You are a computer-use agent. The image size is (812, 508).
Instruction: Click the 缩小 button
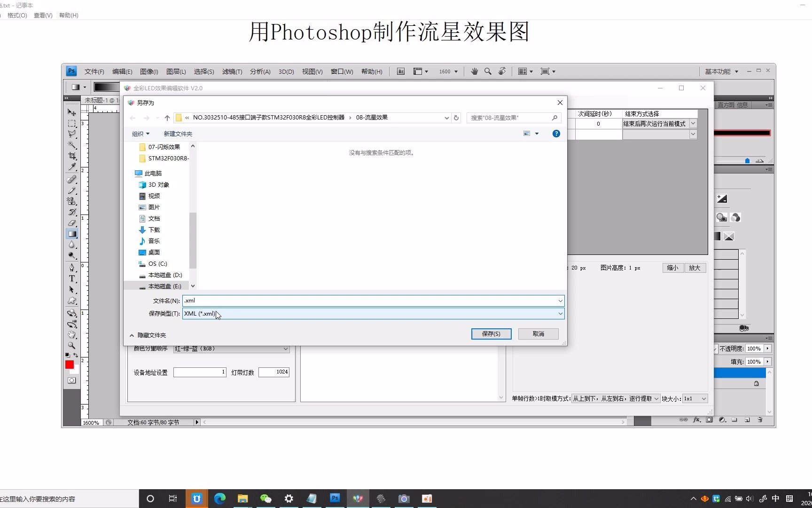pyautogui.click(x=672, y=268)
